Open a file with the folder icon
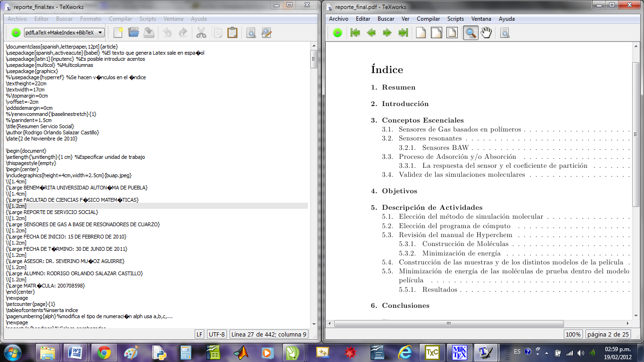The height and width of the screenshot is (362, 644). [133, 33]
